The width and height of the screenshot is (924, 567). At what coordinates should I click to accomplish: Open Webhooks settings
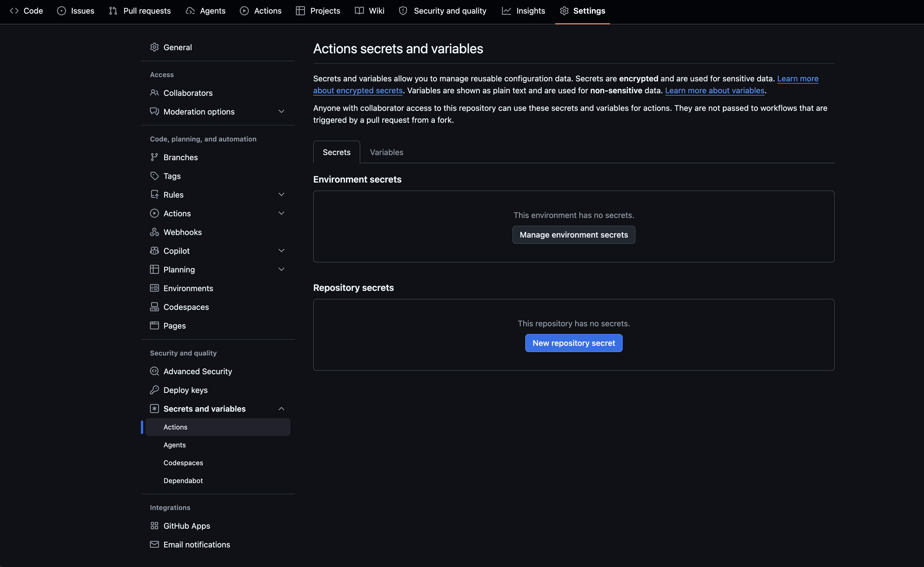coord(218,232)
